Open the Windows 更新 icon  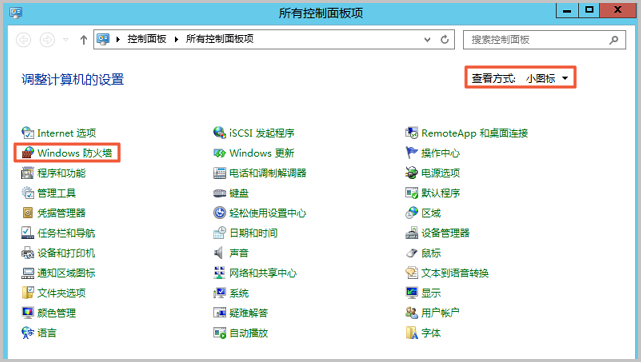220,153
